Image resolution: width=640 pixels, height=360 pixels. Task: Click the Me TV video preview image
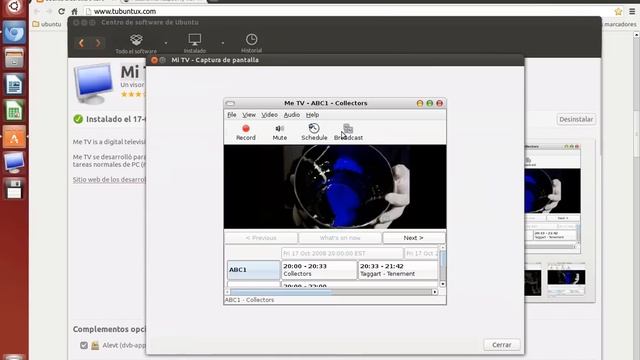(x=335, y=187)
